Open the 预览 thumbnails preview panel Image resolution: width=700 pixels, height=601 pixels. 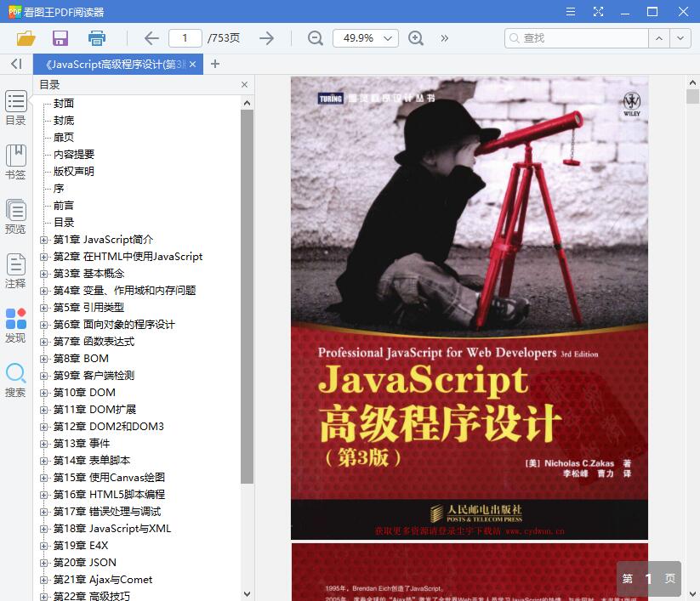[x=15, y=217]
